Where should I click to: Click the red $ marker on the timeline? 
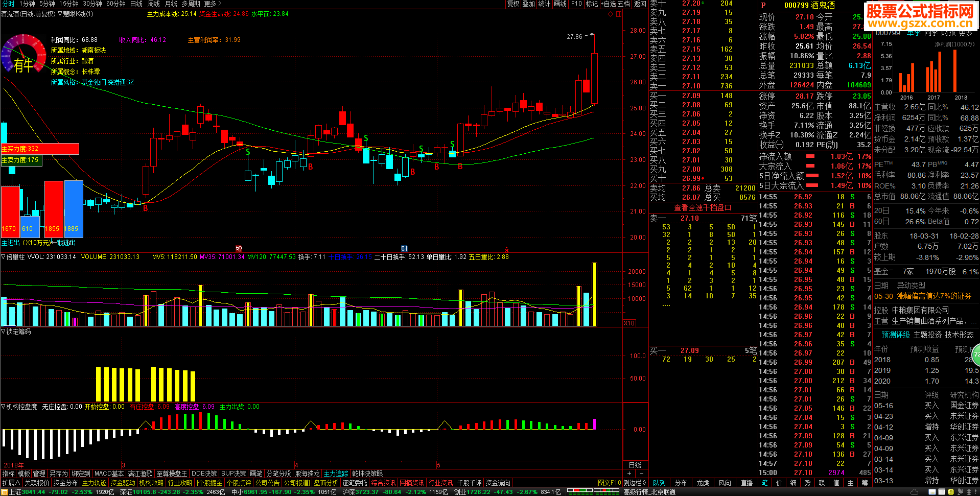(507, 249)
